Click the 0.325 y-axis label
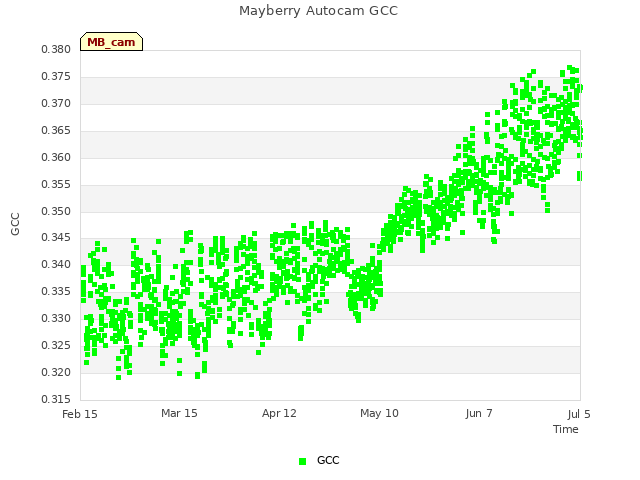Screen dimensions: 640x480 click(x=56, y=345)
